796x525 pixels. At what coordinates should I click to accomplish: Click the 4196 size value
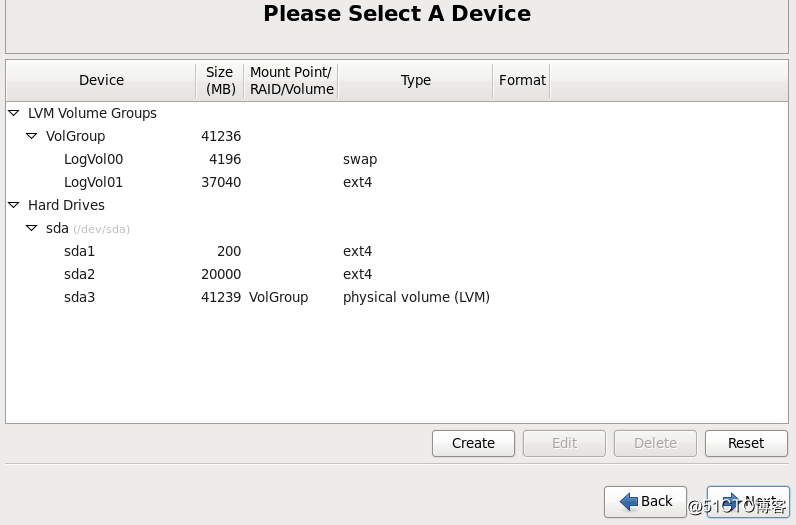225,159
